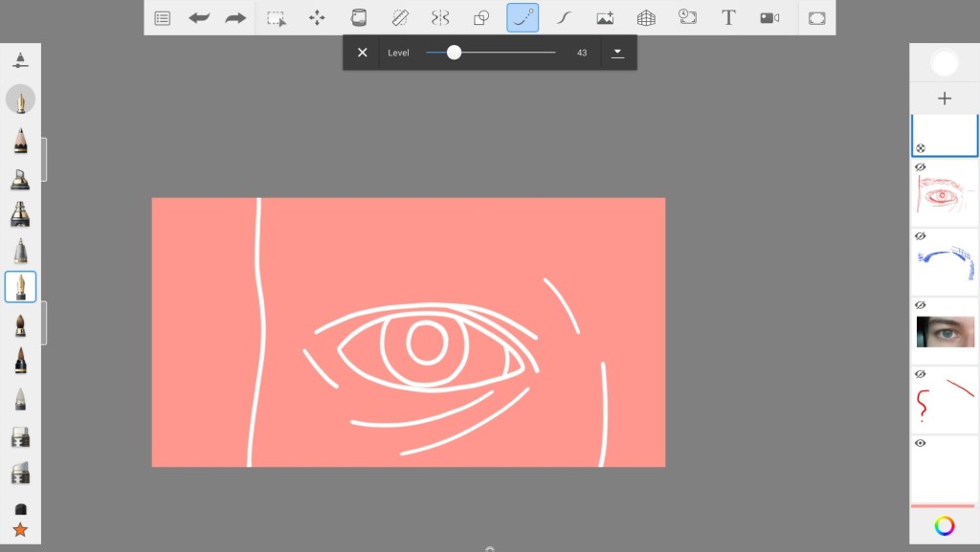Viewport: 980px width, 552px height.
Task: Enable the Symmetry drawing tool
Action: 440,17
